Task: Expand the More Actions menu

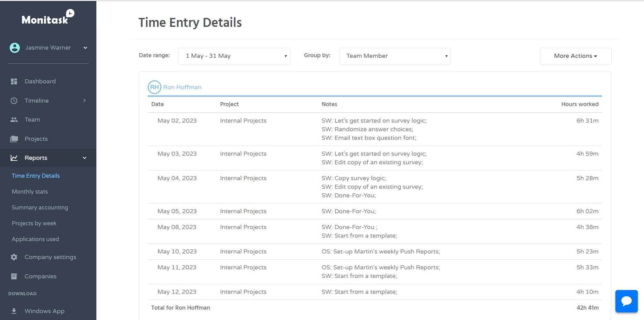Action: (x=575, y=56)
